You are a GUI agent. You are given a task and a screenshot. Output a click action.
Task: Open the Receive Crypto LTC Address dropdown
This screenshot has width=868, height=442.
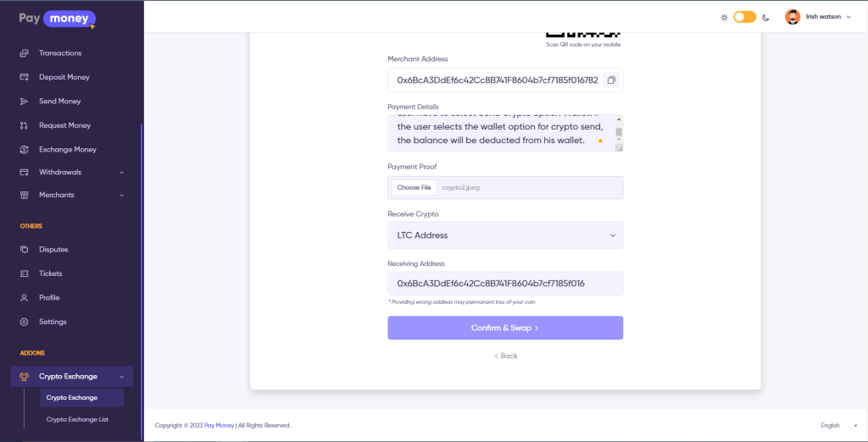point(505,235)
